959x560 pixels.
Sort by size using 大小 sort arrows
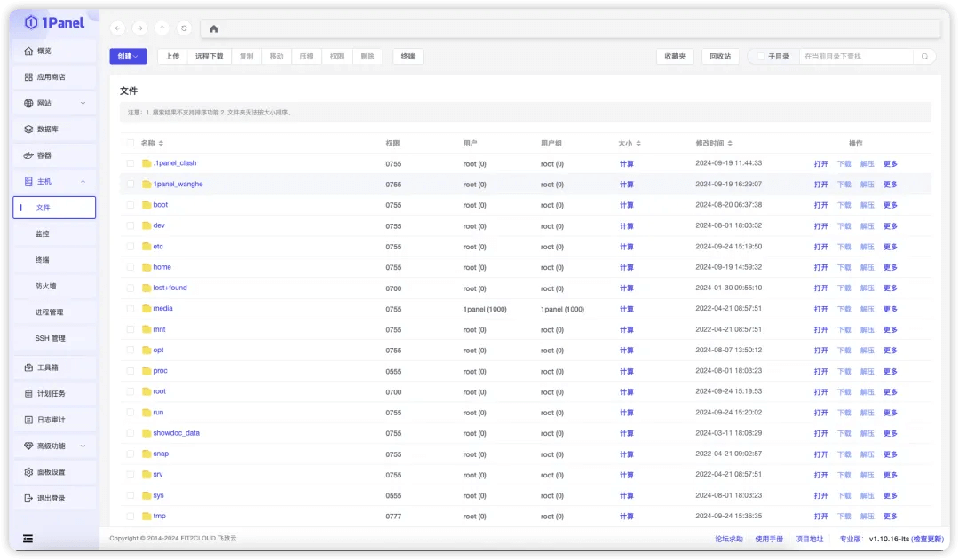pyautogui.click(x=638, y=143)
